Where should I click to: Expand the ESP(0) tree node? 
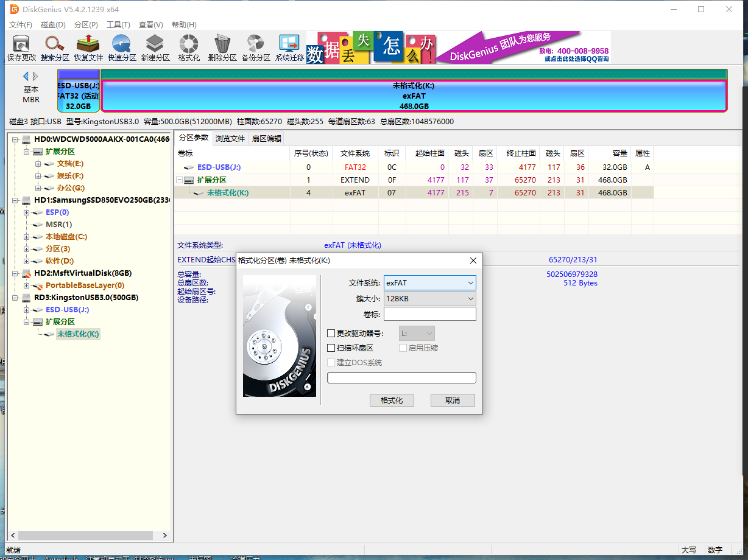(x=27, y=212)
